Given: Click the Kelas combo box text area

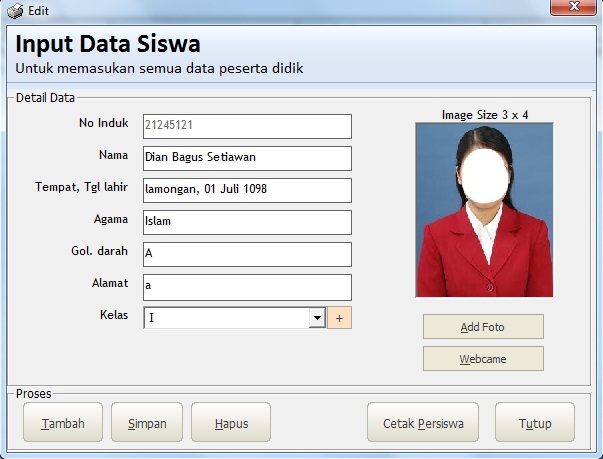Looking at the screenshot, I should tap(227, 318).
